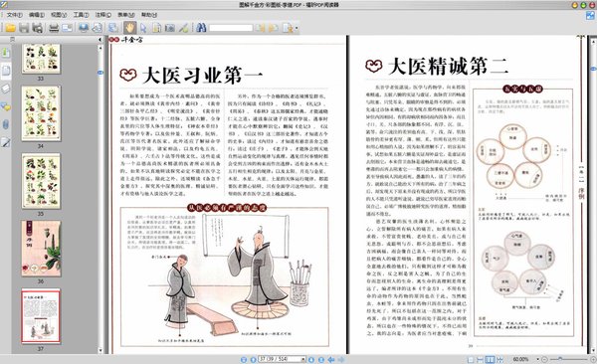597x364 pixels.
Task: Collapse the thumbnail panel with arrow
Action: tap(100, 39)
